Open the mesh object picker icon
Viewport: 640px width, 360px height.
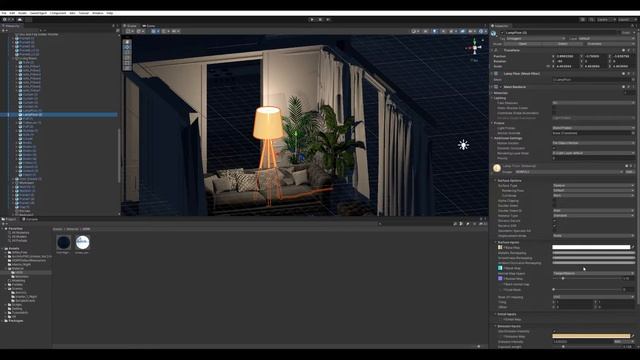pos(633,80)
